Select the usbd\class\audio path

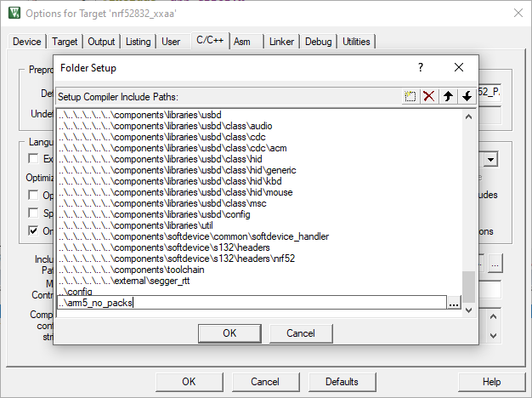click(166, 126)
